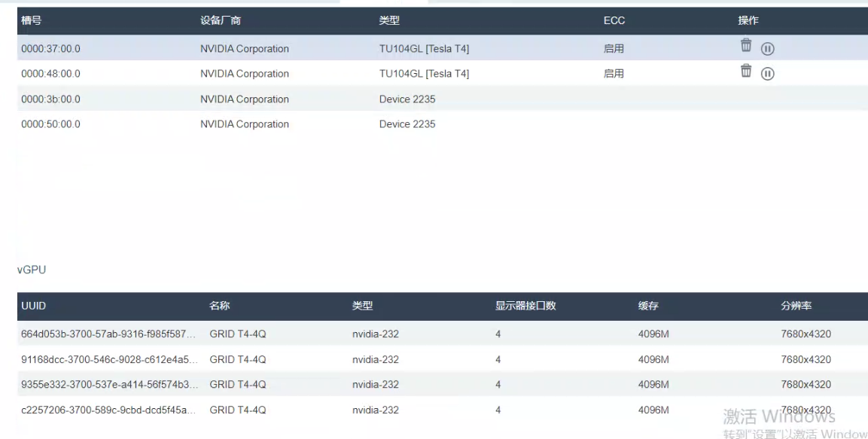This screenshot has width=868, height=439.
Task: Click the ECC column header
Action: 614,21
